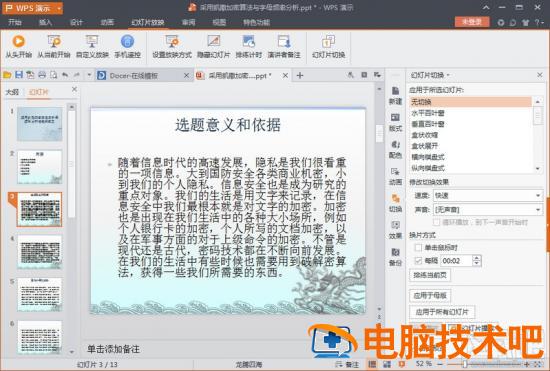Close the slide transition task pane
The image size is (550, 371).
click(540, 75)
